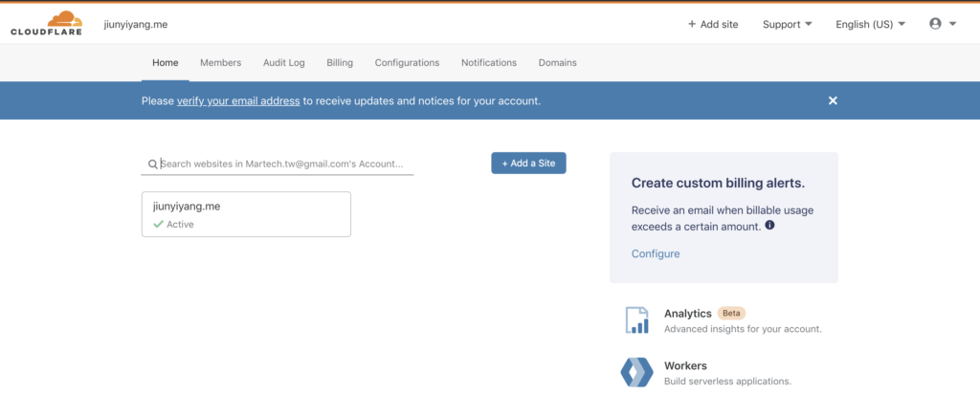Click the billing alerts info icon
The image size is (980, 394).
pyautogui.click(x=769, y=226)
